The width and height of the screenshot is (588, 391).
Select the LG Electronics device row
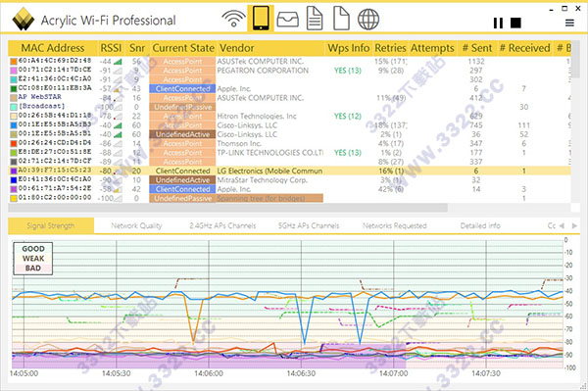click(x=289, y=171)
